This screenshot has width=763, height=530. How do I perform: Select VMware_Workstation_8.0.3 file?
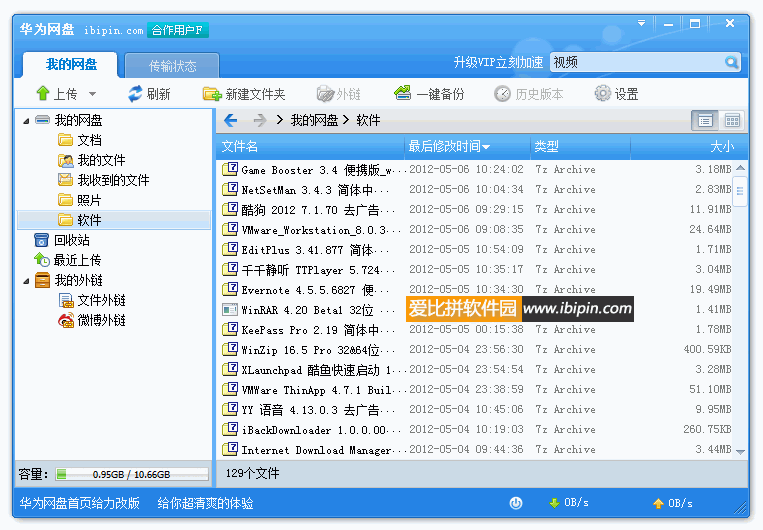point(475,229)
